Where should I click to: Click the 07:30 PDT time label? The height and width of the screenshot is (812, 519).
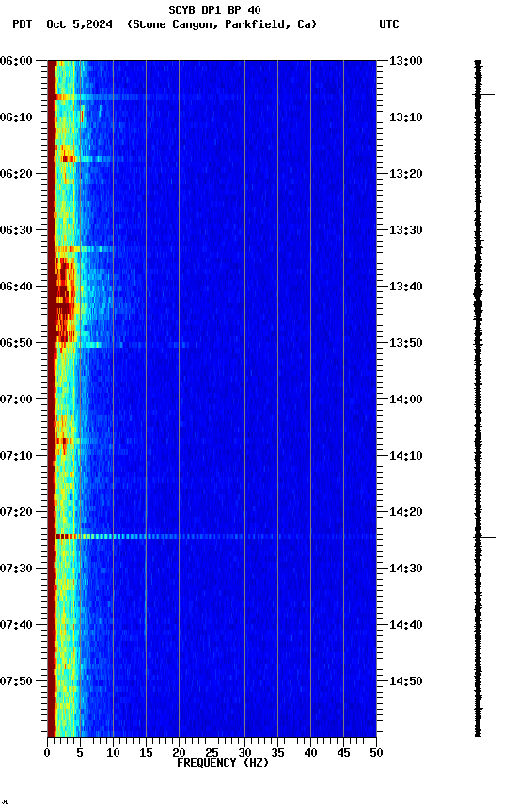click(x=16, y=570)
